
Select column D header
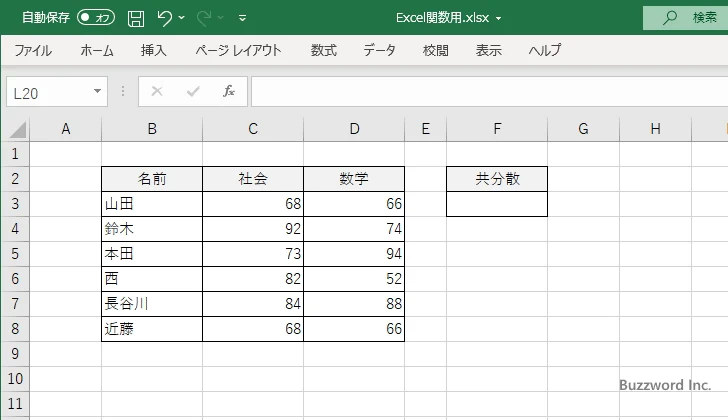click(354, 129)
